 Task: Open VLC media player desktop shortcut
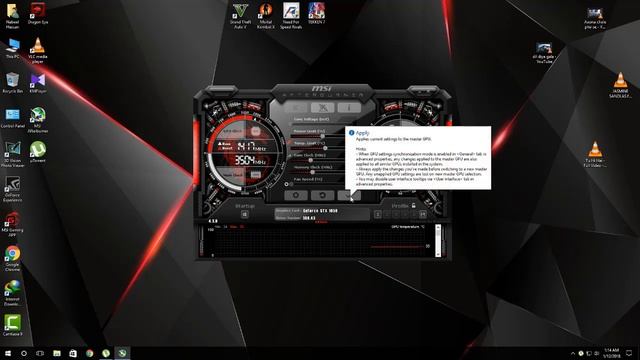point(38,51)
